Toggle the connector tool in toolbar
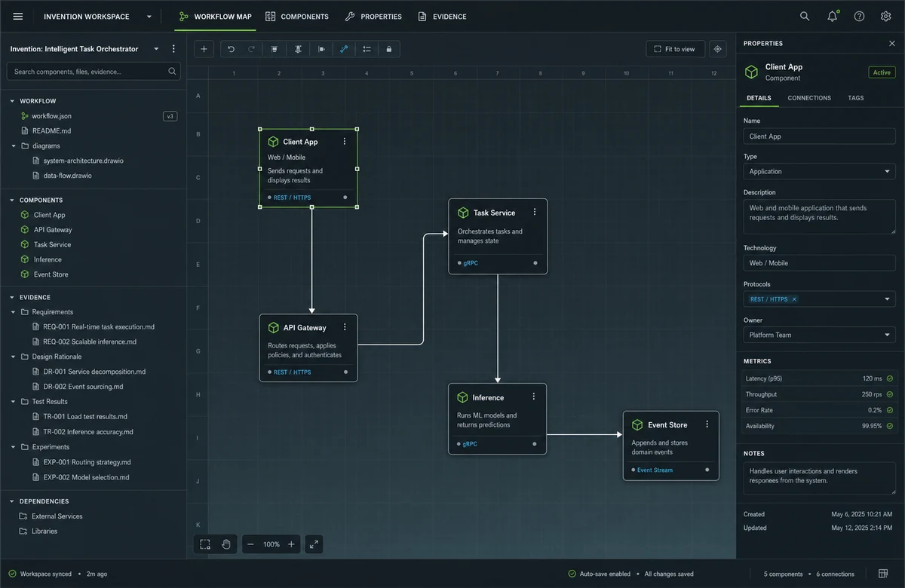The image size is (905, 588). click(x=343, y=49)
